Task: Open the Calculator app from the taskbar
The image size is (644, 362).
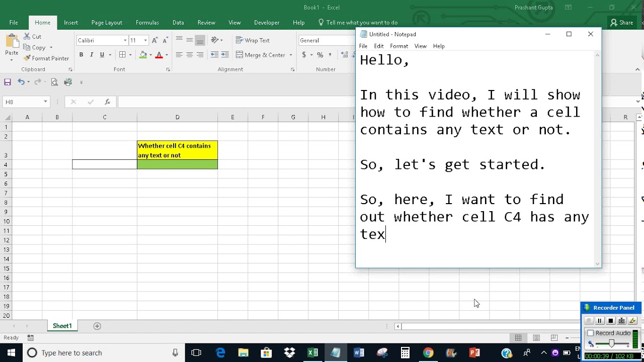Action: tap(405, 353)
